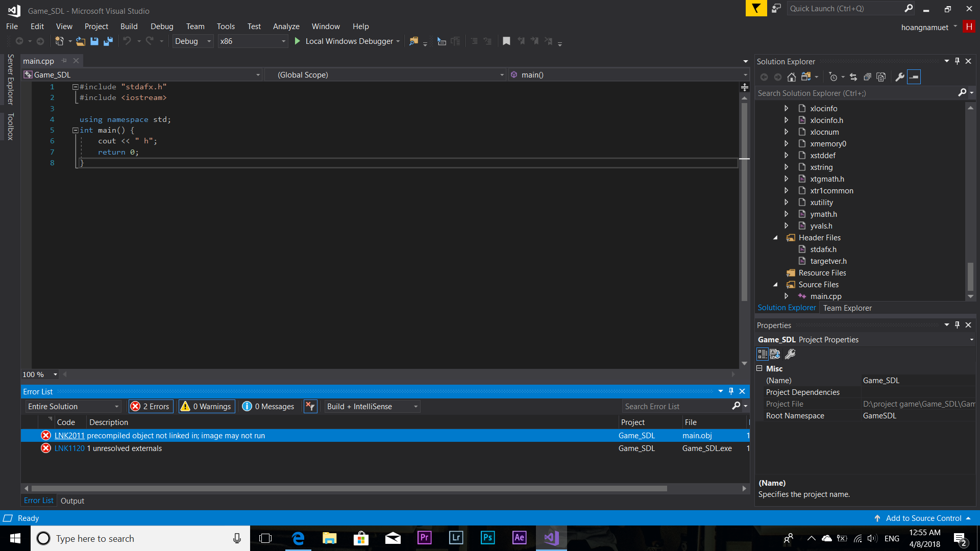Viewport: 980px width, 551px height.
Task: Open the LNK2011 error code link
Action: click(x=69, y=436)
